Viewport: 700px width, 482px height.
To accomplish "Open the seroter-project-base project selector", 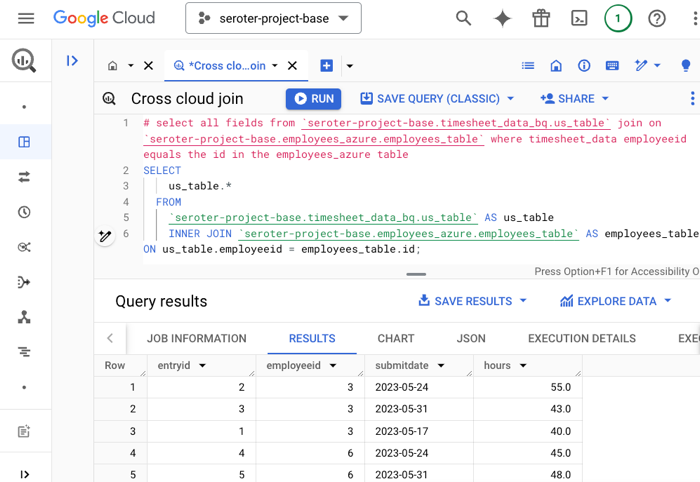I will 273,18.
